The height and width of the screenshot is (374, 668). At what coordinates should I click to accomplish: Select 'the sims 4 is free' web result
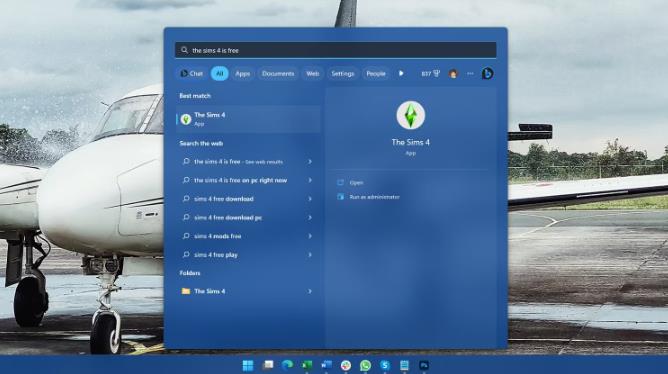pos(248,162)
